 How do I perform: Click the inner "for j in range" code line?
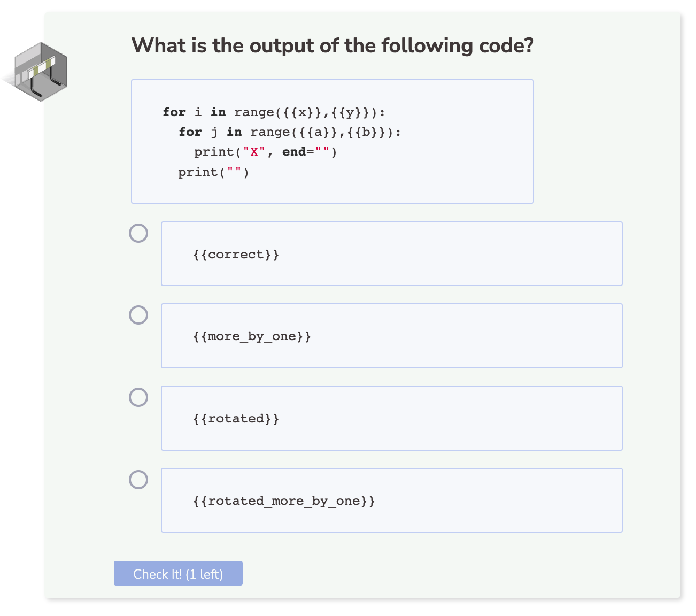pyautogui.click(x=290, y=132)
